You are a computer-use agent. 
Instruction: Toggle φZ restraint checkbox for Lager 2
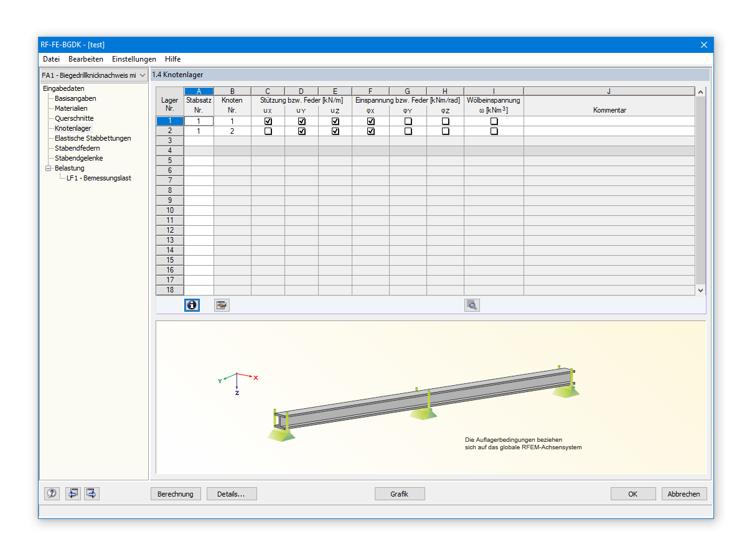pos(446,131)
